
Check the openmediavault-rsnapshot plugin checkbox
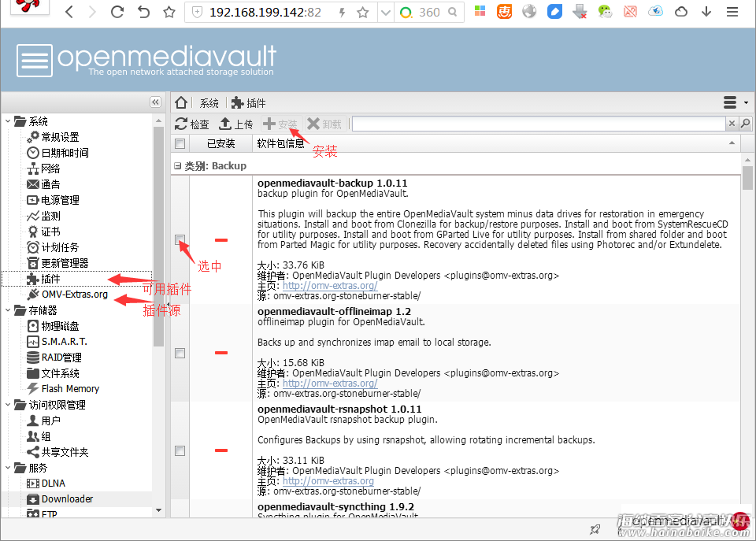click(180, 450)
